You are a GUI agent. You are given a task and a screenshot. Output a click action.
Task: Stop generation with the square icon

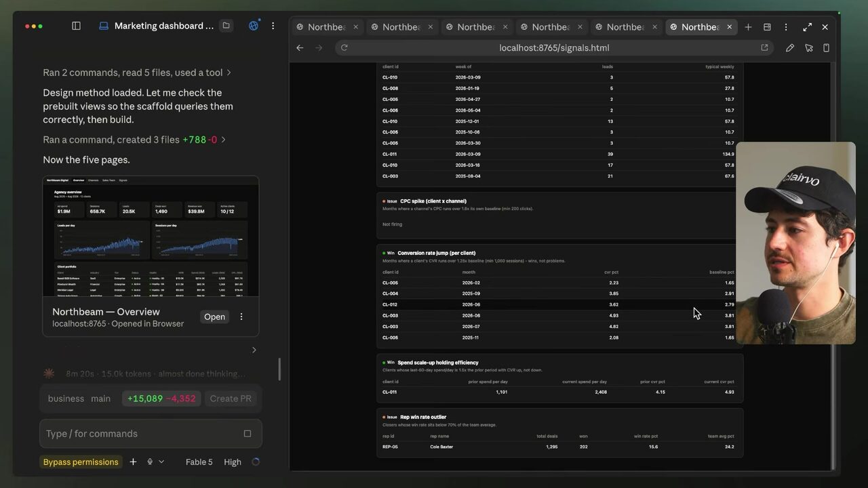pos(247,434)
